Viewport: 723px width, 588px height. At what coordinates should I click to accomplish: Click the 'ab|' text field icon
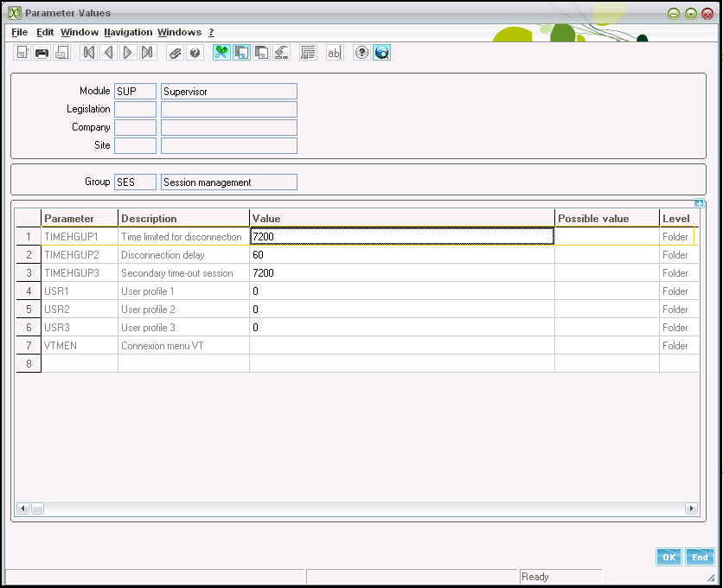click(334, 53)
